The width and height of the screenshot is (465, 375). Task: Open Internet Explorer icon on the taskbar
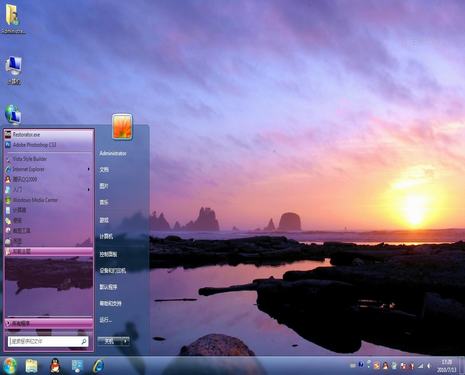tap(98, 366)
